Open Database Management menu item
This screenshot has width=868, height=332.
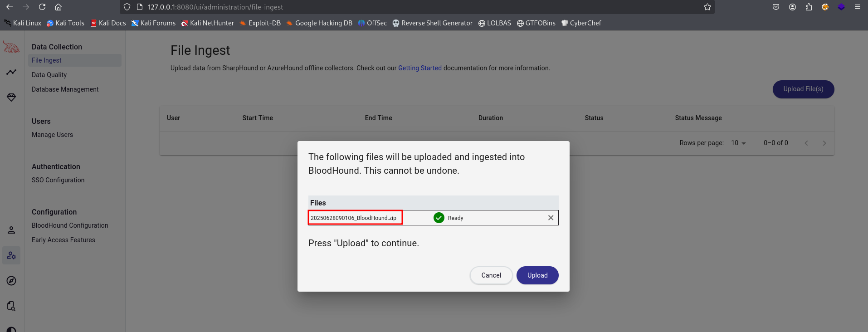coord(65,89)
